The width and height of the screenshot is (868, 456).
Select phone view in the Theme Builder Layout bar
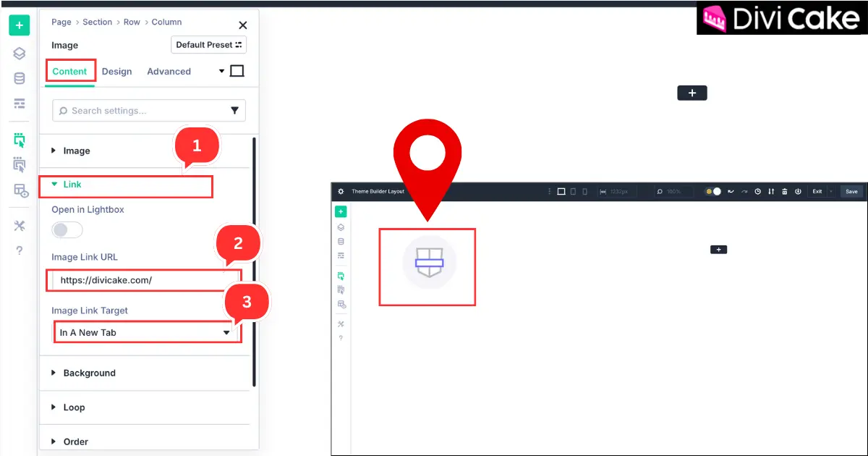point(584,192)
